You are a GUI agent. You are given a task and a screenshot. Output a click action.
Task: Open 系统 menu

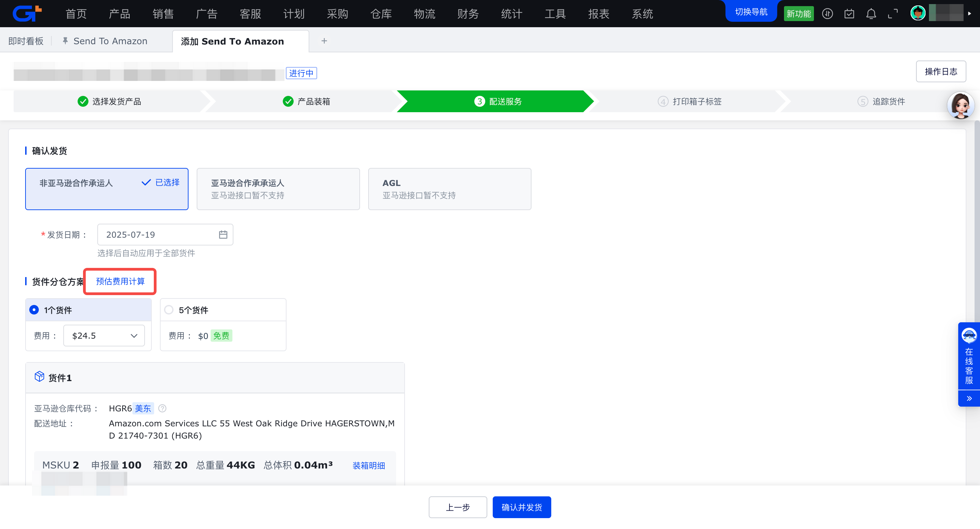click(642, 14)
